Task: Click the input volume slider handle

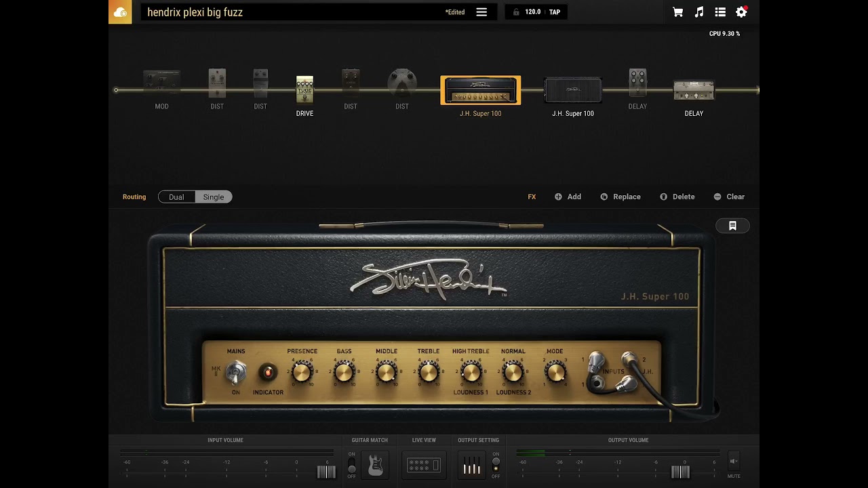Action: click(x=326, y=472)
